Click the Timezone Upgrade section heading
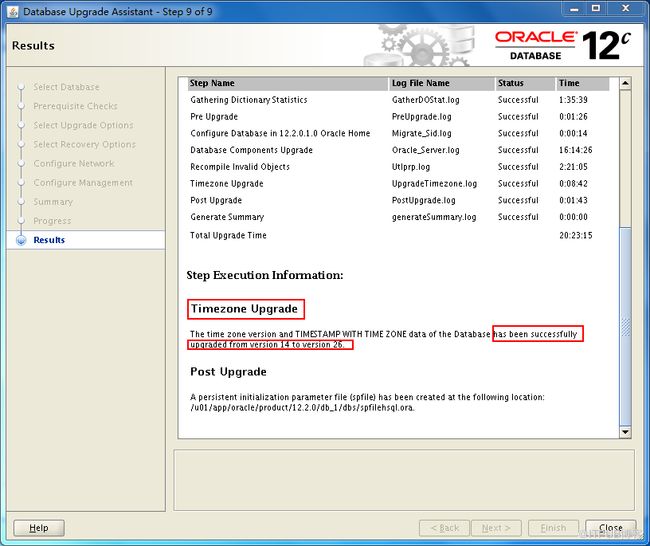The image size is (650, 546). pyautogui.click(x=245, y=309)
